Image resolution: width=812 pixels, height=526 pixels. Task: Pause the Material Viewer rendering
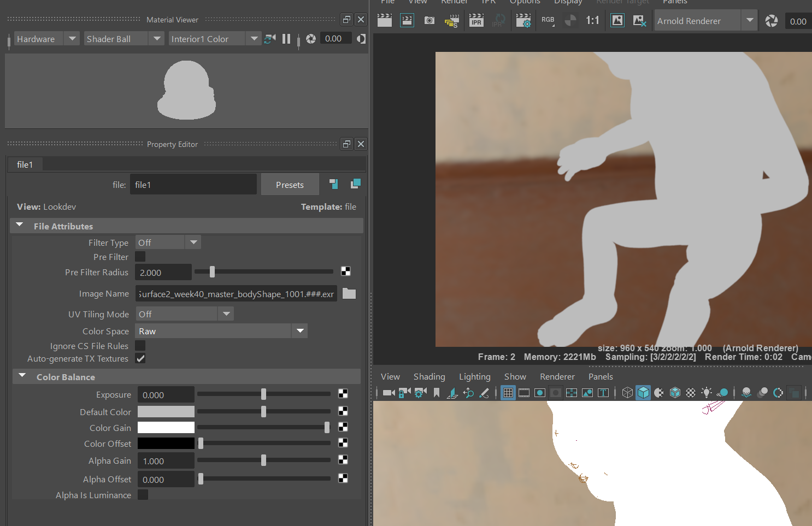tap(286, 39)
